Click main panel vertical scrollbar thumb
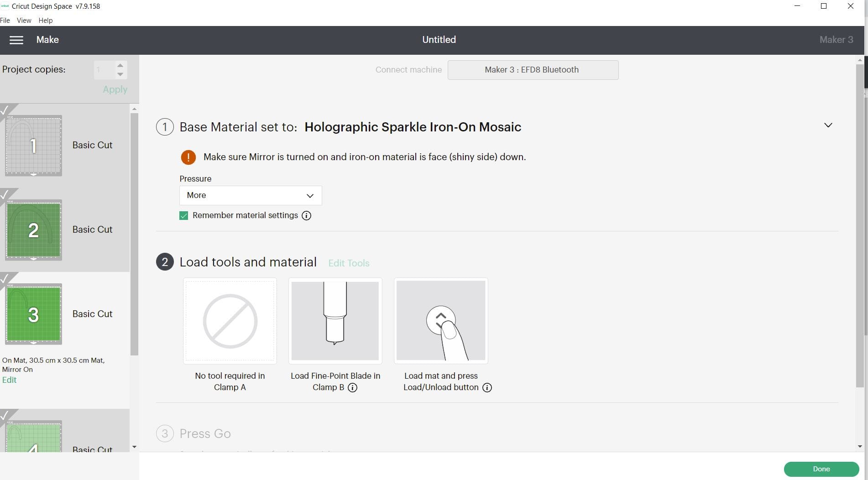This screenshot has height=480, width=868. click(860, 226)
